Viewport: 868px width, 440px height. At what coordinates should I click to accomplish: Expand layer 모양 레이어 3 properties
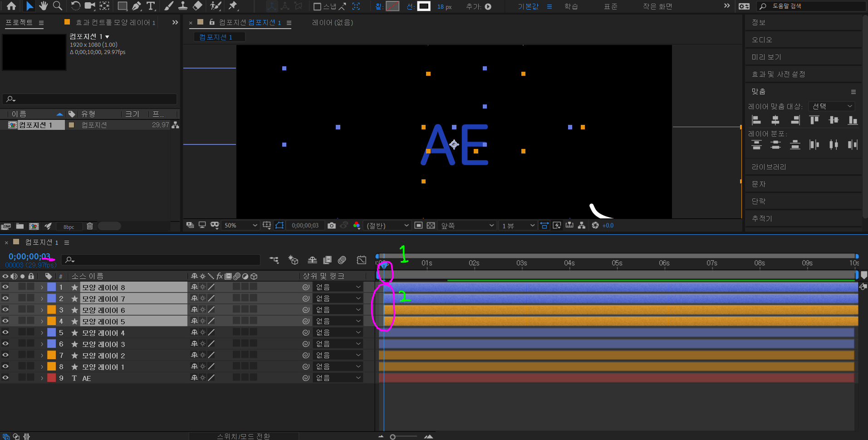(42, 344)
